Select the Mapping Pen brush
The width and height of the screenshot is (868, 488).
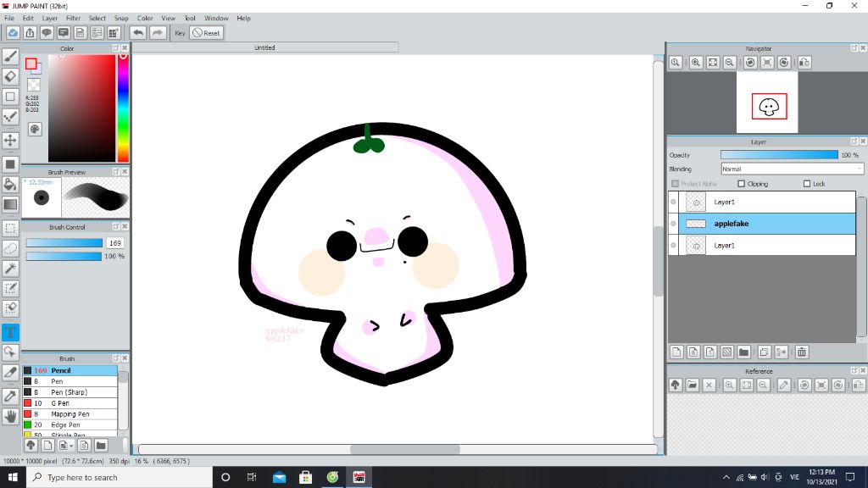point(70,413)
